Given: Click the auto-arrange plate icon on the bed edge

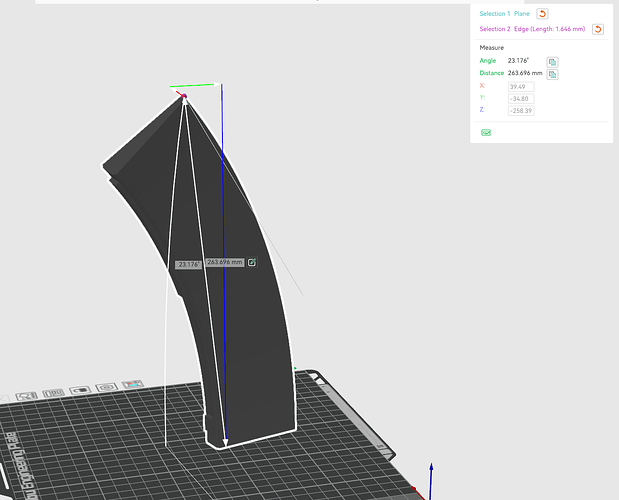Looking at the screenshot, I should click(x=53, y=393).
